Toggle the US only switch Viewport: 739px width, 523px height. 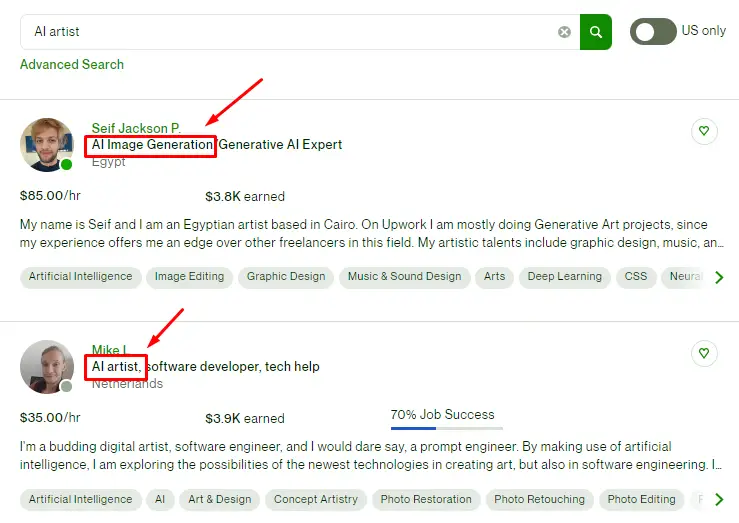coord(653,32)
